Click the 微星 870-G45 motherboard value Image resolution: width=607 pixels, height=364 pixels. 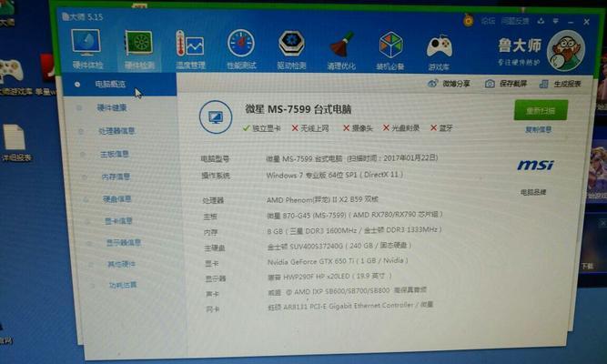(x=355, y=215)
